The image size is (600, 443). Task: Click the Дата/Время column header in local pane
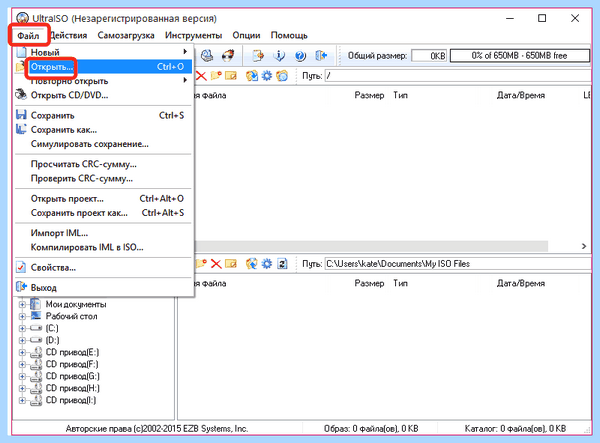(x=520, y=283)
